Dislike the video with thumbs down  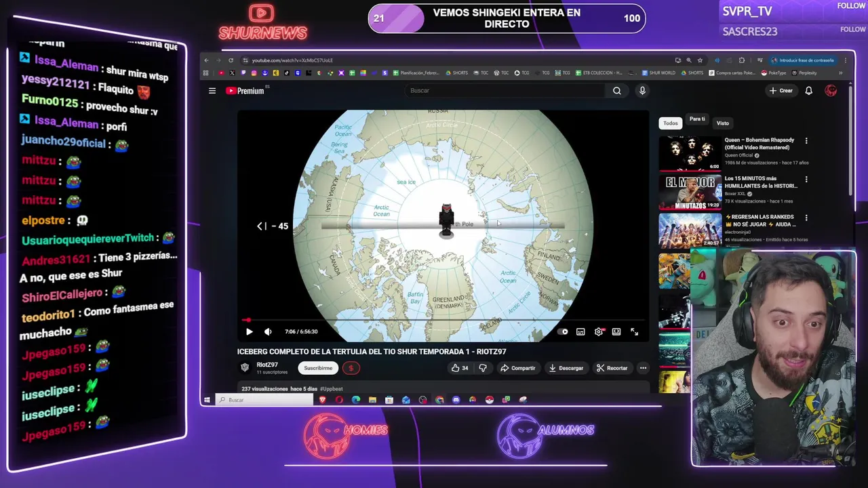coord(483,368)
